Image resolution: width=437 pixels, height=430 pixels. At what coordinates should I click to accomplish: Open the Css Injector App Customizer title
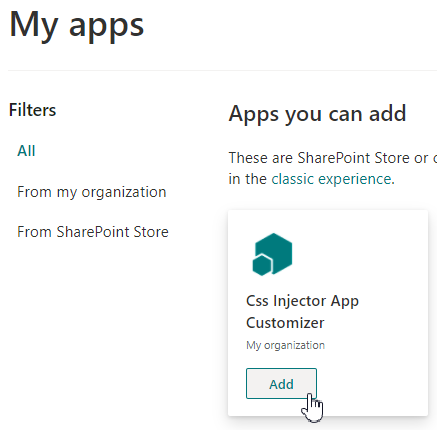(x=302, y=312)
